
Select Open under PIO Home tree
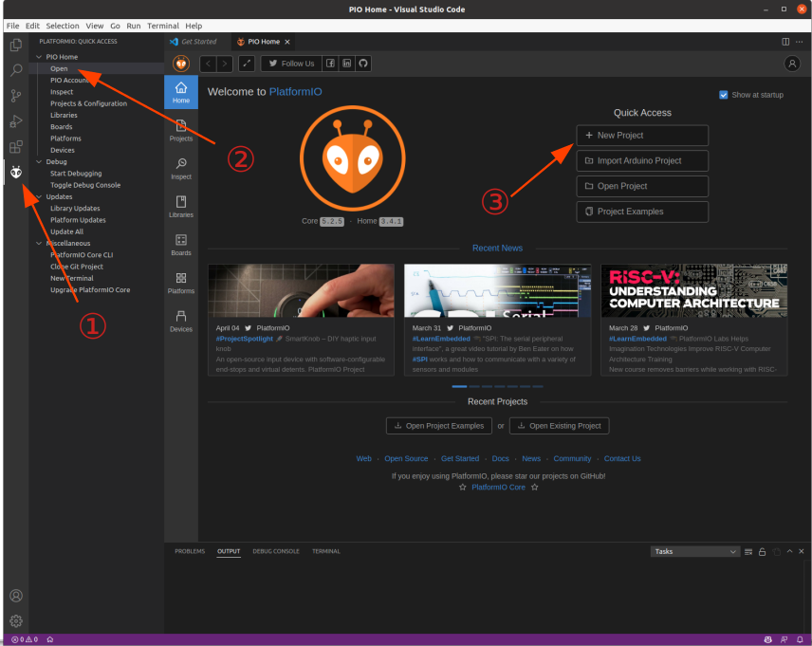59,68
